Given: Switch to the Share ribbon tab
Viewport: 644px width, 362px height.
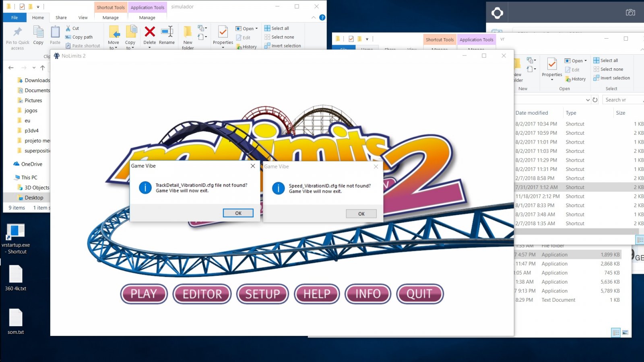Looking at the screenshot, I should (x=61, y=18).
